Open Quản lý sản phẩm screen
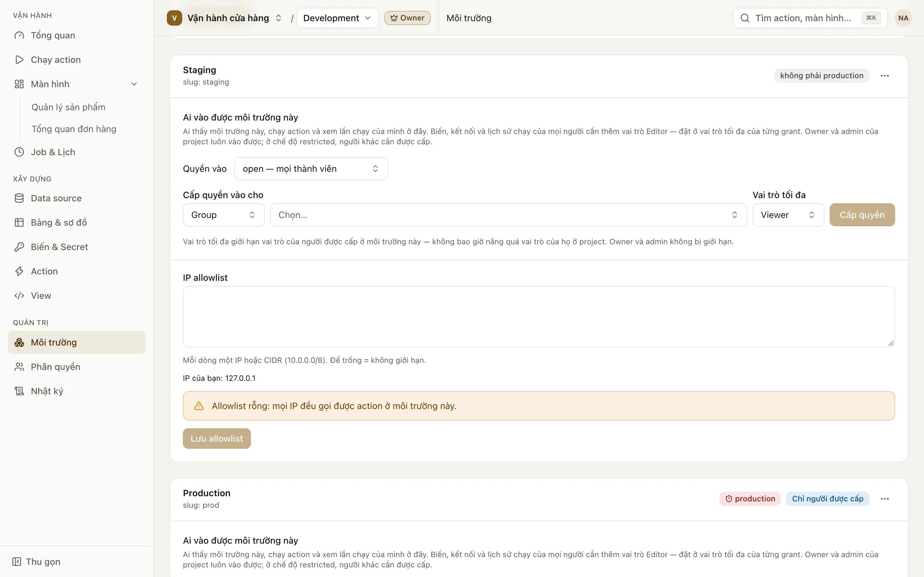This screenshot has width=924, height=577. tap(68, 107)
